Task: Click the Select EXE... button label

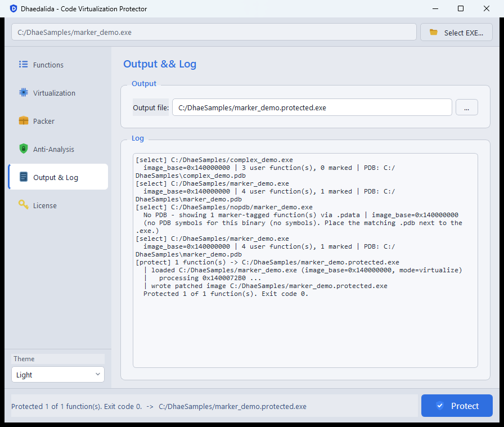Action: point(463,33)
